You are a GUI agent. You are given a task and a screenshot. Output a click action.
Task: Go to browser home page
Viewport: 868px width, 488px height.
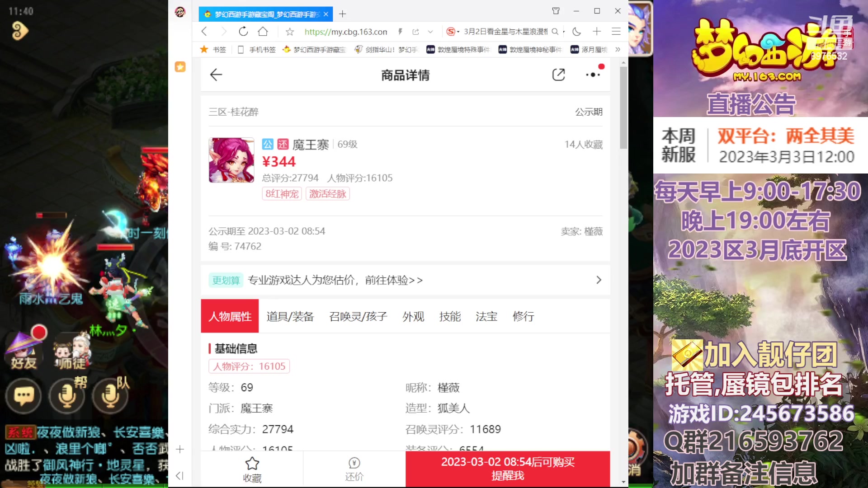(x=263, y=32)
